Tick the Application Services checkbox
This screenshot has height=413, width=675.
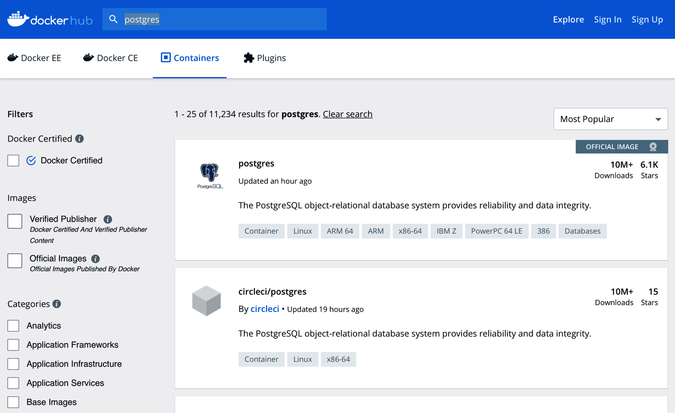13,383
